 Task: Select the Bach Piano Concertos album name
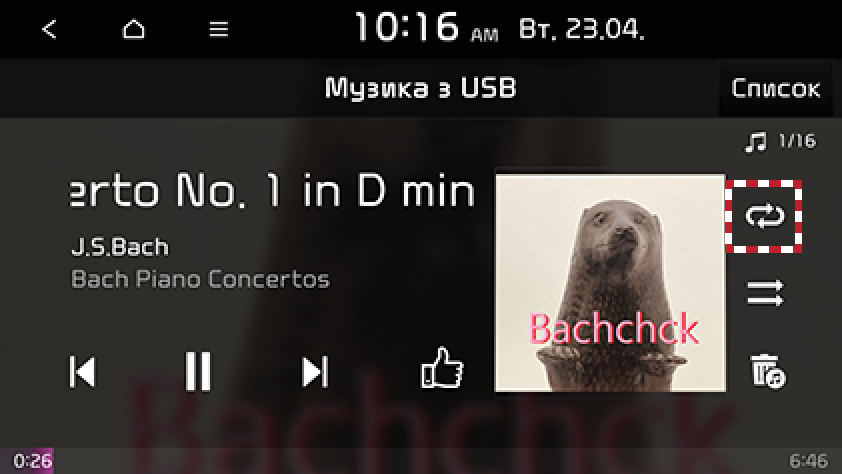pos(200,279)
